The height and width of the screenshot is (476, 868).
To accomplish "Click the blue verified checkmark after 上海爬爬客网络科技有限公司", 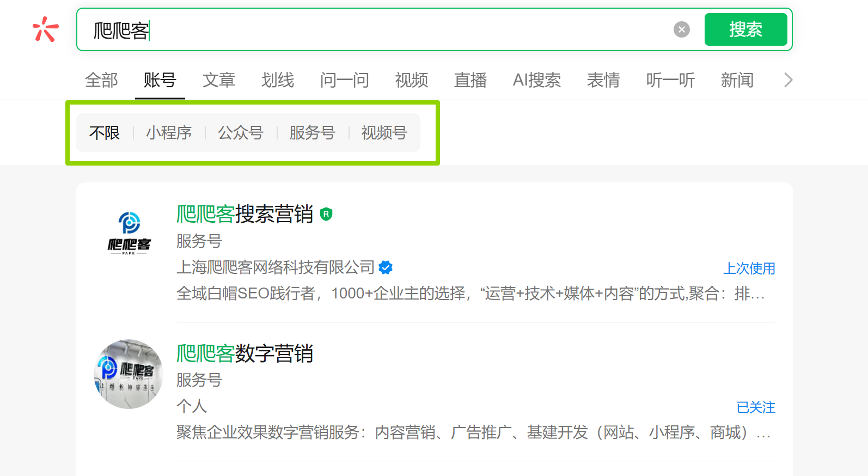I will click(x=386, y=267).
